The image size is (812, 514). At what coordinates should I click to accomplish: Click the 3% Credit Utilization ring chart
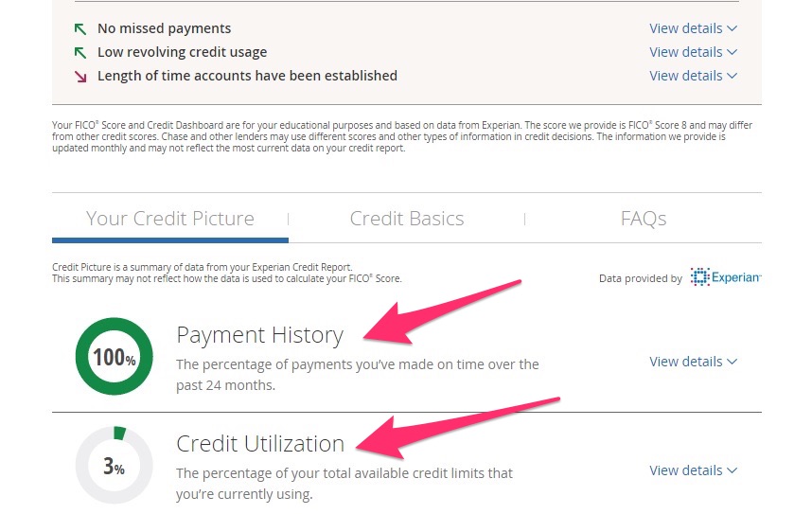click(114, 465)
